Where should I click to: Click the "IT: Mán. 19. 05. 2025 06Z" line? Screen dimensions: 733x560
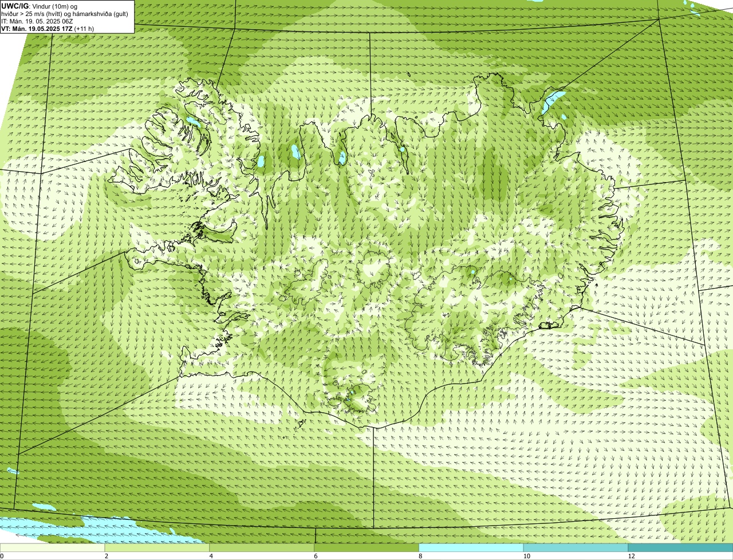click(x=37, y=21)
